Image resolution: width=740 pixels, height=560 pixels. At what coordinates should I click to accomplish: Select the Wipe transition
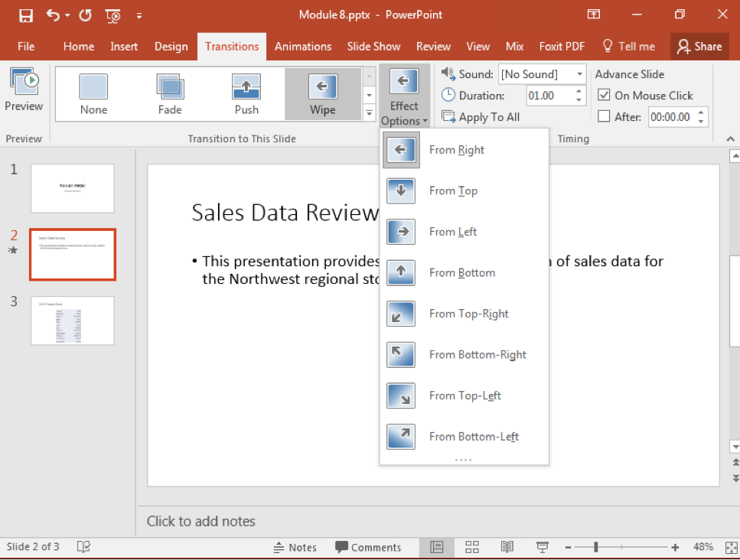322,93
